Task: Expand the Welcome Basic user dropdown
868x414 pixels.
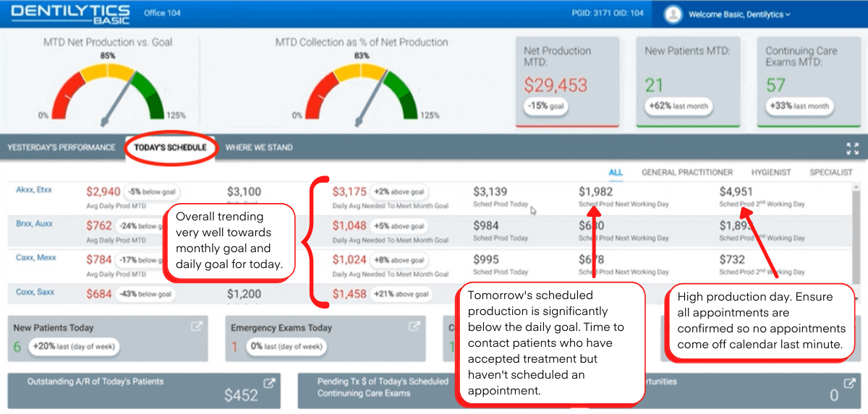Action: tap(739, 14)
